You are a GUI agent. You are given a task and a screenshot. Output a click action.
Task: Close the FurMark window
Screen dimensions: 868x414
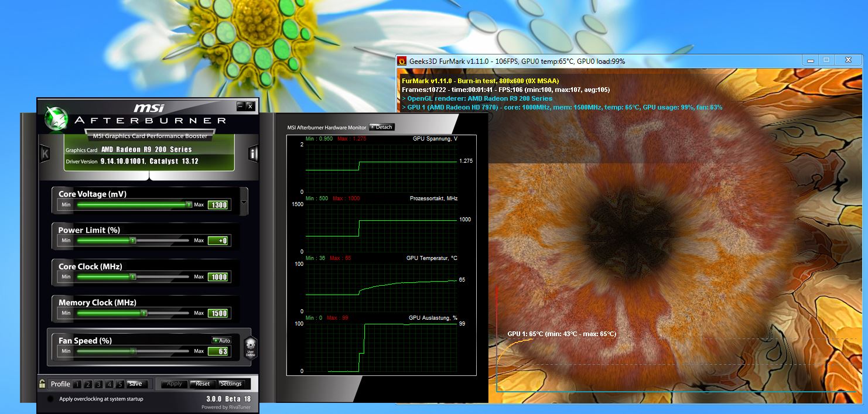848,60
